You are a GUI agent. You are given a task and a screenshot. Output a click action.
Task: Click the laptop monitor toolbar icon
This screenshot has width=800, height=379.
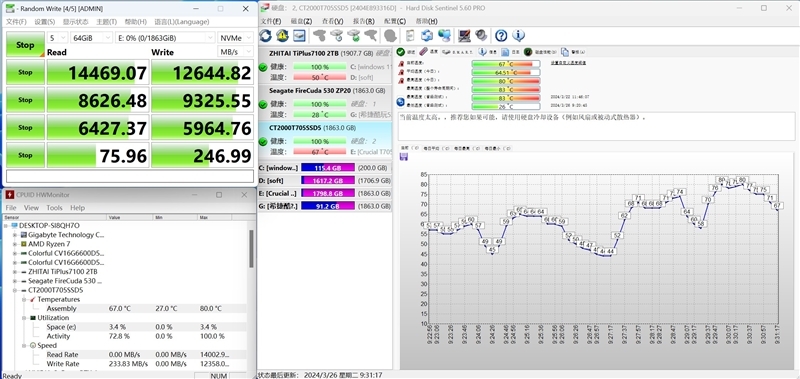point(464,35)
